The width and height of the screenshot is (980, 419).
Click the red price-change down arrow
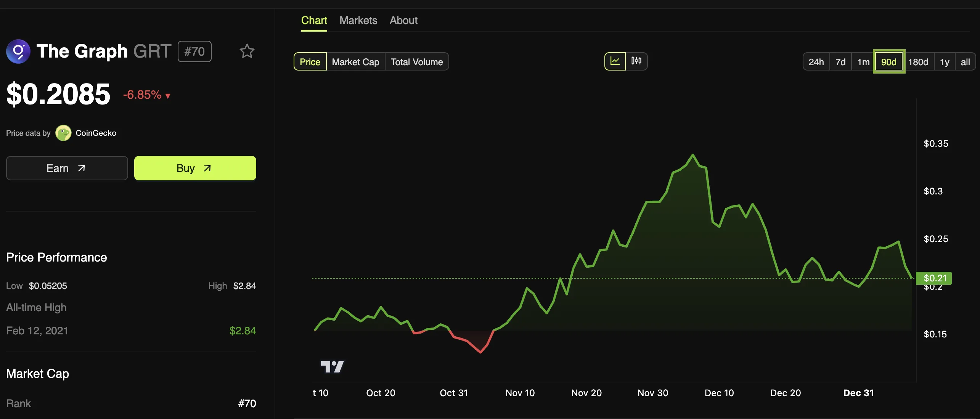(x=168, y=96)
